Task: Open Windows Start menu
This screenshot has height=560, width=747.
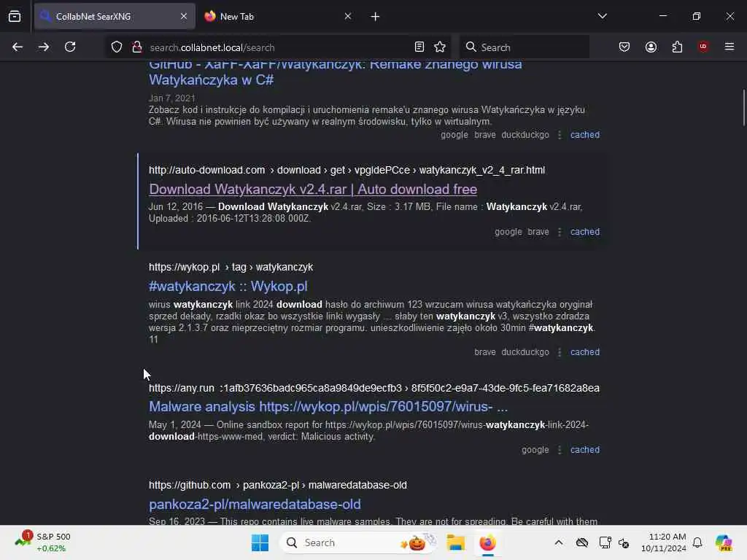Action: coord(260,542)
